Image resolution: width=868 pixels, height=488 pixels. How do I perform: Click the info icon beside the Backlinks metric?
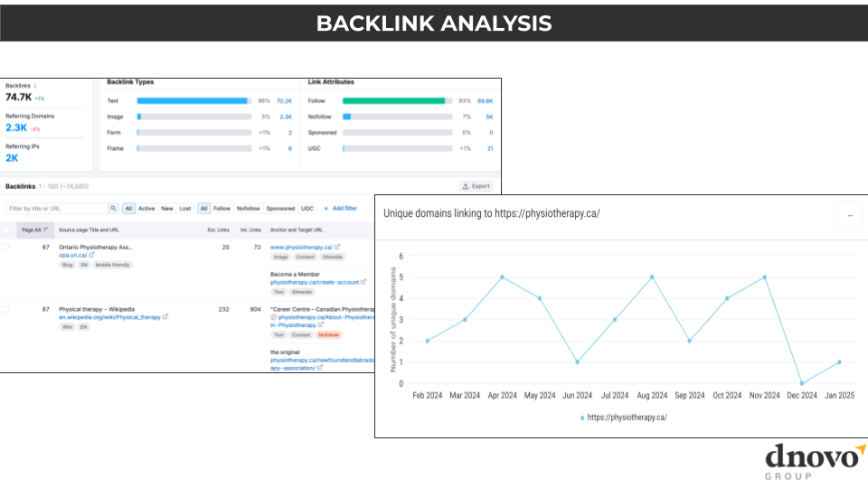[35, 86]
